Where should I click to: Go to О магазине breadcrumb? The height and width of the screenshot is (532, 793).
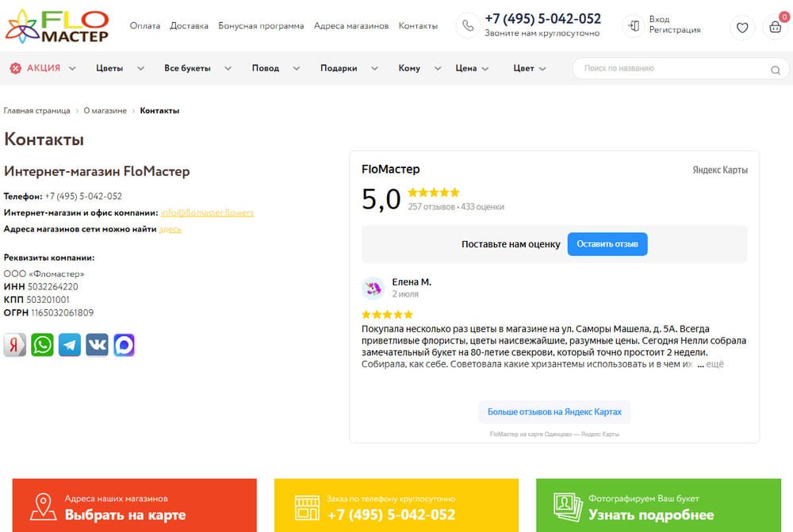click(105, 111)
